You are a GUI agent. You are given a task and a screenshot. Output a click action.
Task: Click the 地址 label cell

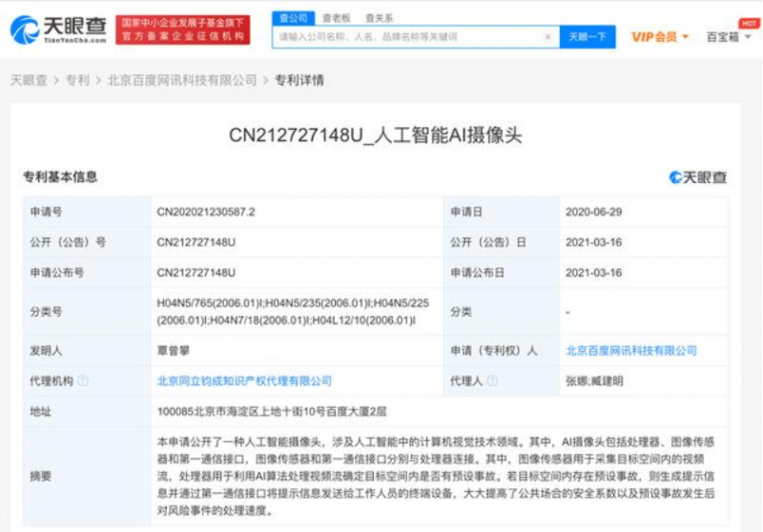coord(87,412)
